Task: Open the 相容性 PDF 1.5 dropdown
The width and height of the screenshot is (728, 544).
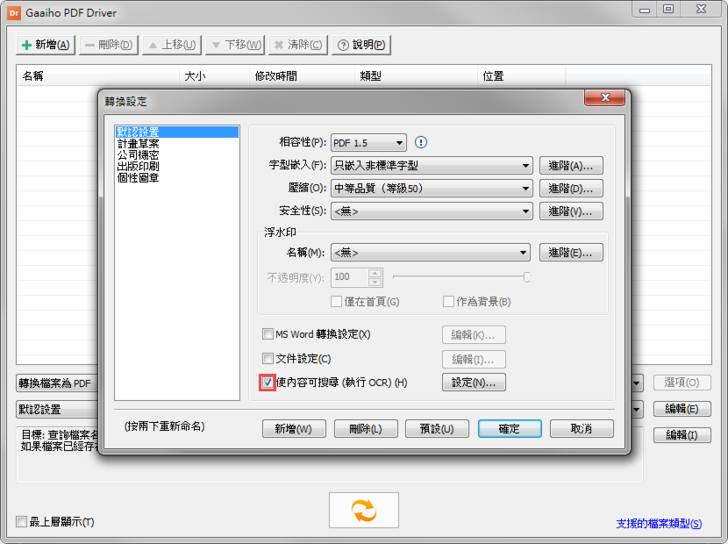Action: click(x=369, y=143)
